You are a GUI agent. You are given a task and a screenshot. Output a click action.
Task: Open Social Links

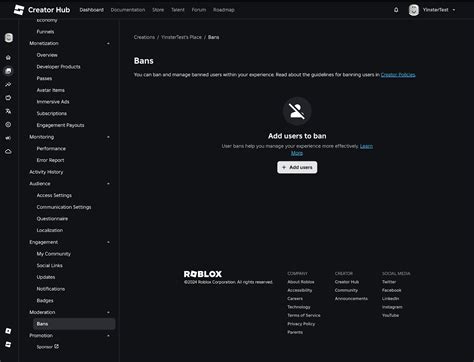coord(49,266)
